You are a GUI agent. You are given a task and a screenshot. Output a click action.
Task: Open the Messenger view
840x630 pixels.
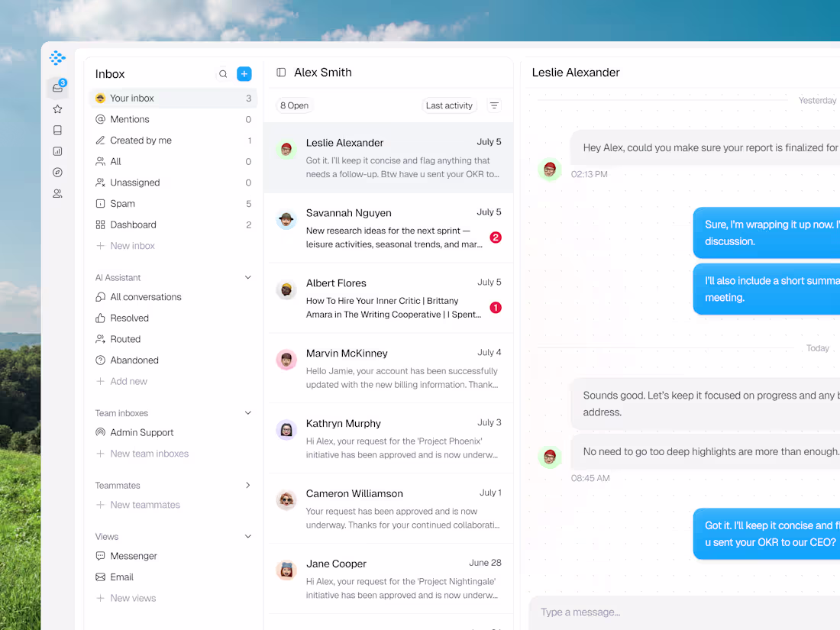pos(134,556)
